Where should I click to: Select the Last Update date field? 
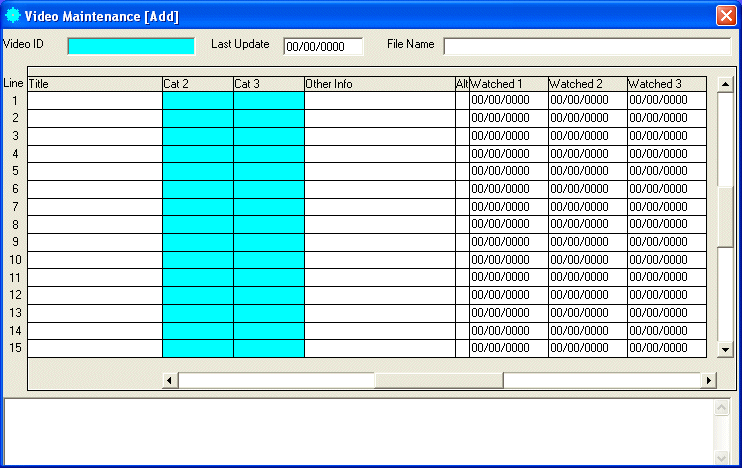pyautogui.click(x=323, y=46)
